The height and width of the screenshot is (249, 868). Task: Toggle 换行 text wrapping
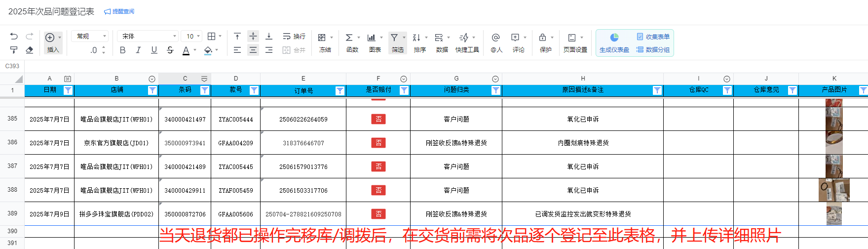coord(294,37)
